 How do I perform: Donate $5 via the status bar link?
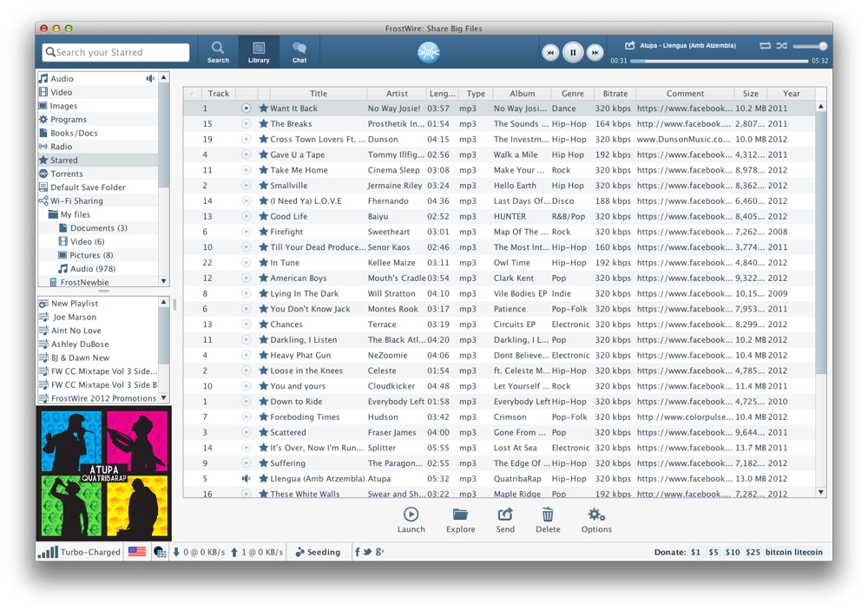pos(713,553)
